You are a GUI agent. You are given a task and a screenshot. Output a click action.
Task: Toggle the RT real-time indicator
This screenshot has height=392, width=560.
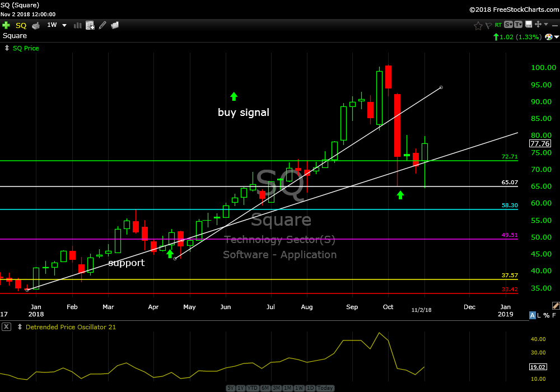(498, 25)
